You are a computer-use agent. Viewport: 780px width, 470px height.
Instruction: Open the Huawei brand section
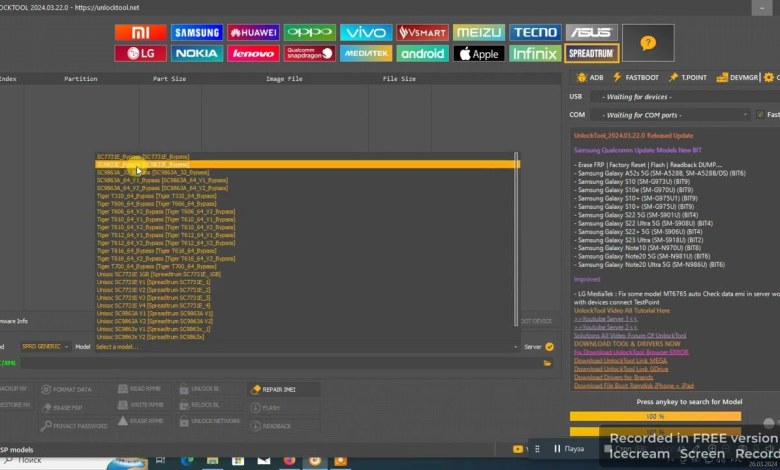tap(253, 32)
